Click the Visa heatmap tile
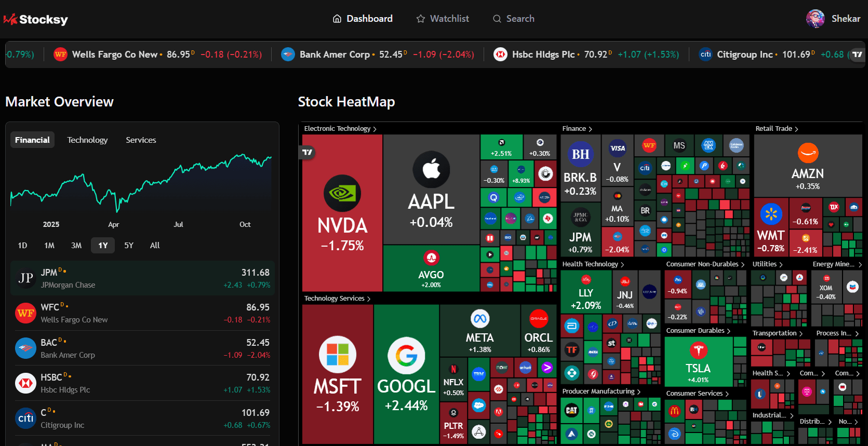The height and width of the screenshot is (446, 868). pyautogui.click(x=617, y=161)
